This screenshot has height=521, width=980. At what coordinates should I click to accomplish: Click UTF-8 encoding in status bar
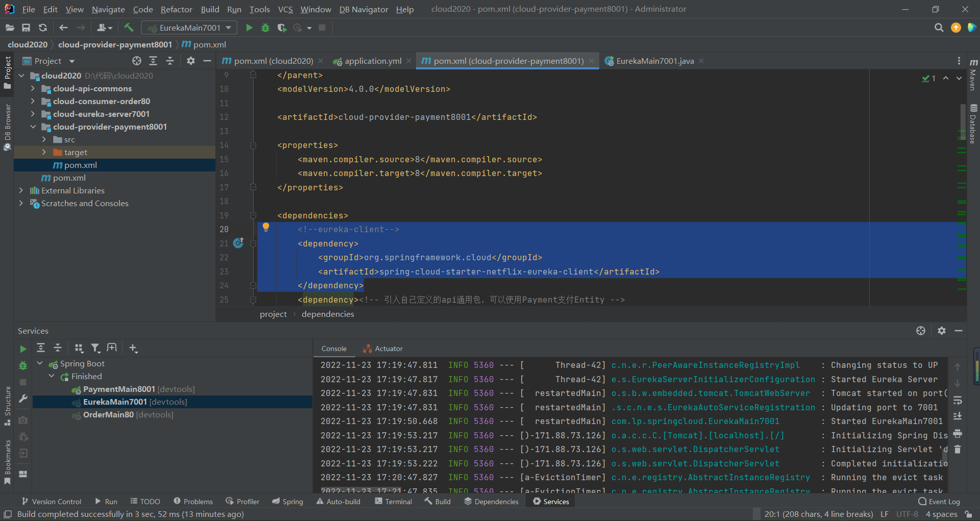pos(907,514)
